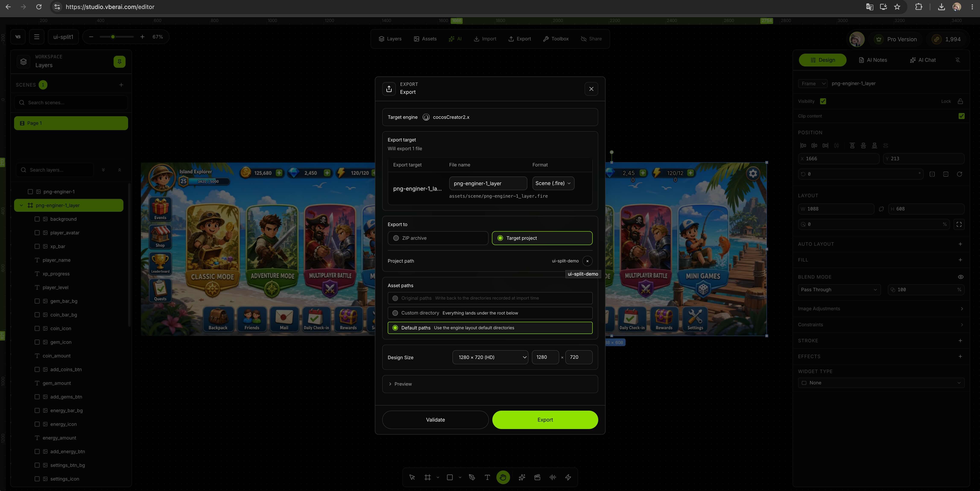980x491 pixels.
Task: Bookmark this page with star icon
Action: pos(897,7)
